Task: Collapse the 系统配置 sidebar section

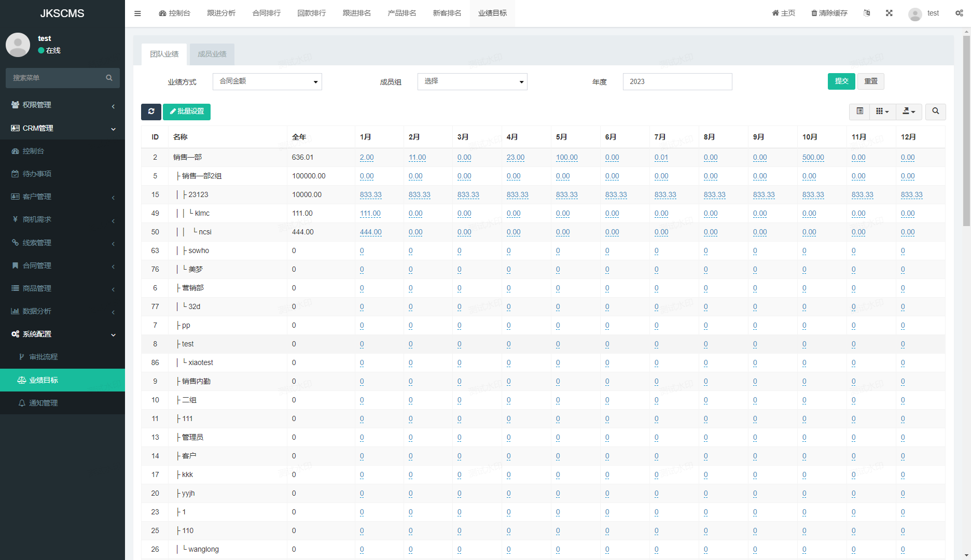Action: coord(62,334)
